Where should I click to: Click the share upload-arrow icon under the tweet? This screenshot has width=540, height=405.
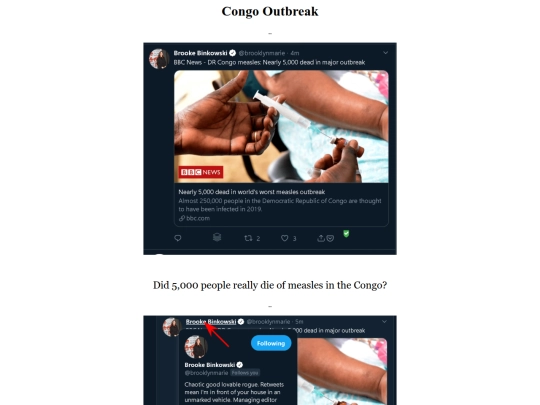321,238
